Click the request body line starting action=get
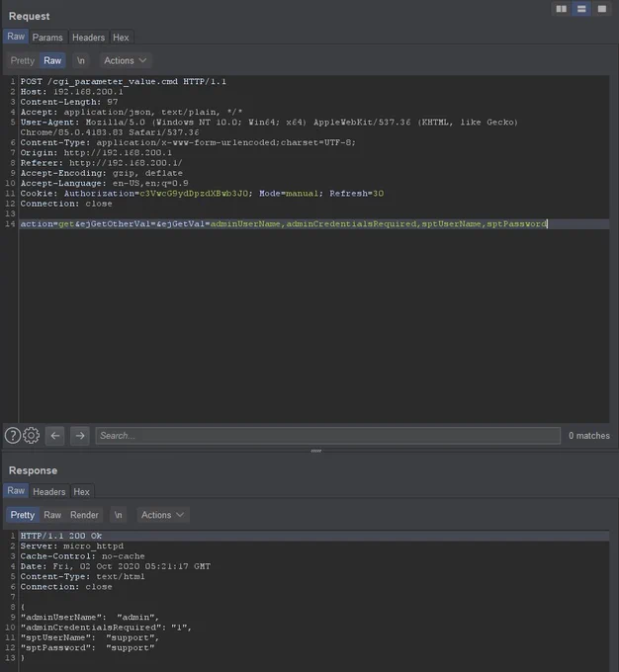619x672 pixels. (284, 223)
